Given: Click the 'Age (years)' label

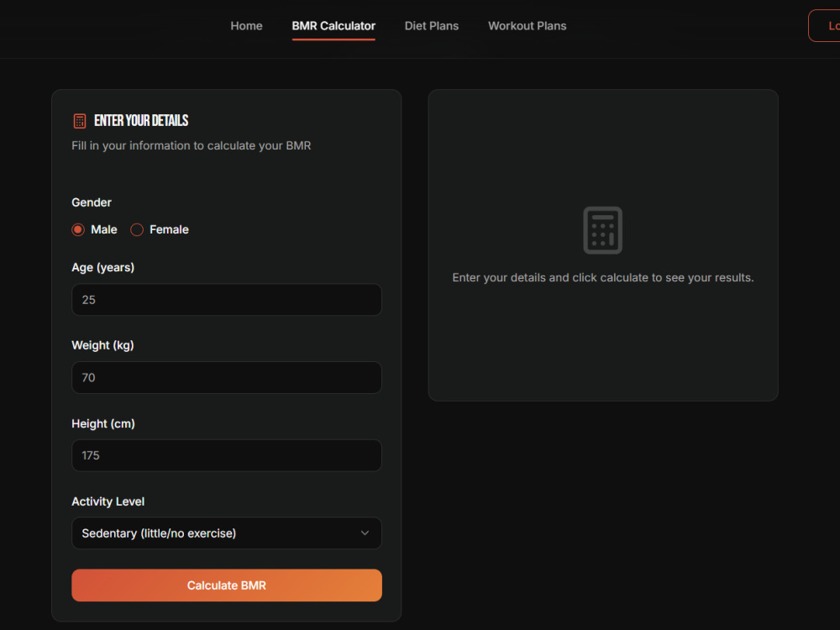Looking at the screenshot, I should (x=102, y=267).
